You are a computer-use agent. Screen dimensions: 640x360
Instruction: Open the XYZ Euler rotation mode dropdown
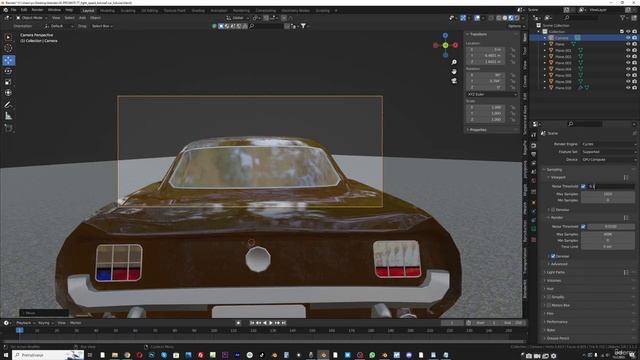click(x=492, y=94)
